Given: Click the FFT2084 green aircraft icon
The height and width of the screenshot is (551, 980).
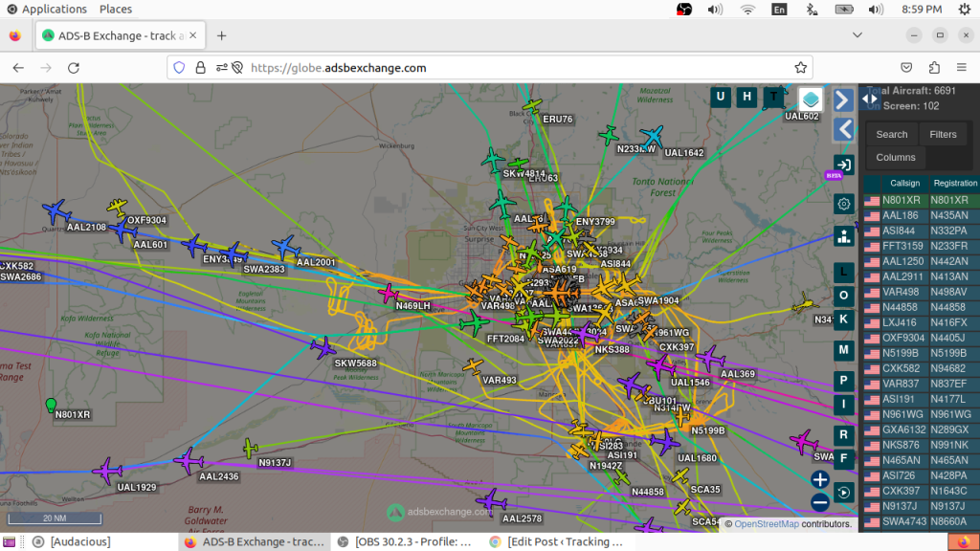Looking at the screenshot, I should (x=474, y=323).
